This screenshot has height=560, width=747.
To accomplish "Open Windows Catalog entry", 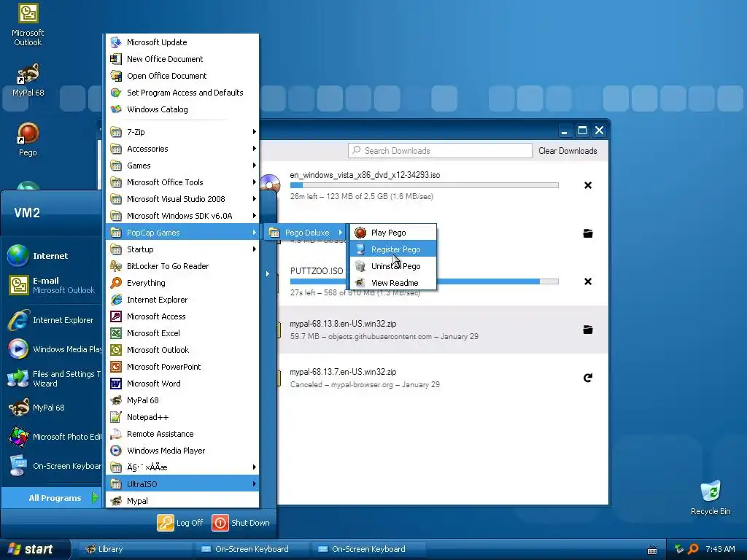I will (182, 109).
